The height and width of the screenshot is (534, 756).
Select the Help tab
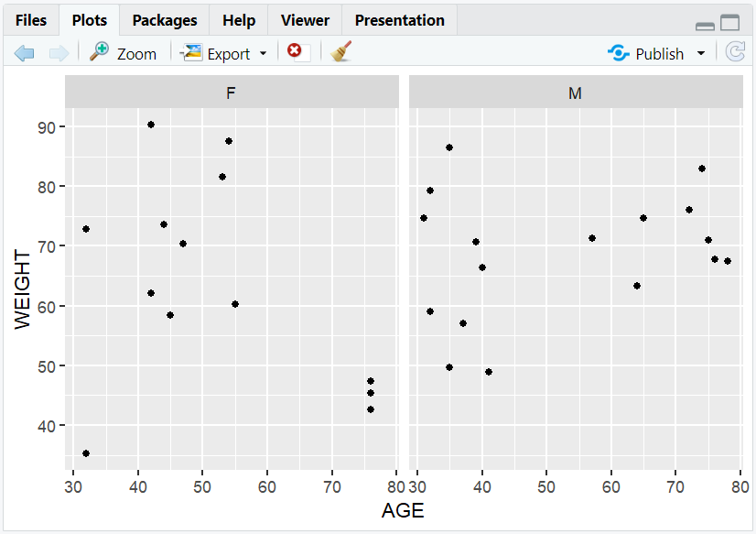tap(238, 19)
